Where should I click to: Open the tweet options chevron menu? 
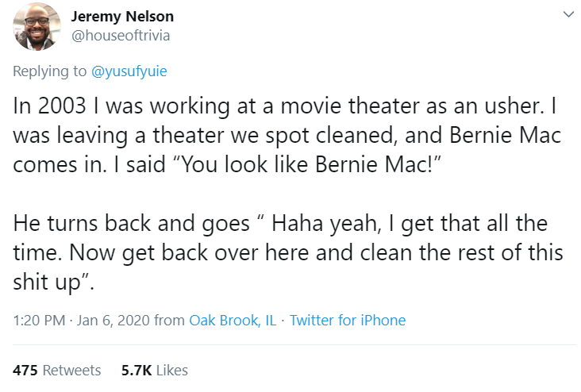click(567, 15)
